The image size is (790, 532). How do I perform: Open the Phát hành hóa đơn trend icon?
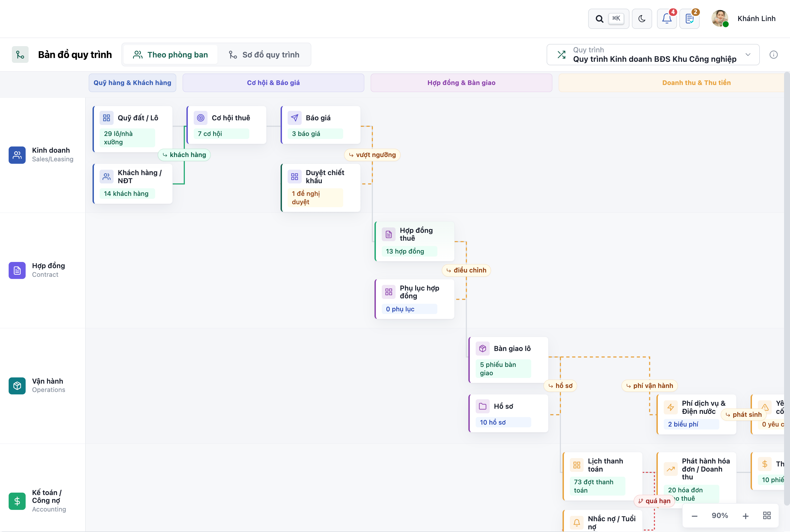pos(670,469)
